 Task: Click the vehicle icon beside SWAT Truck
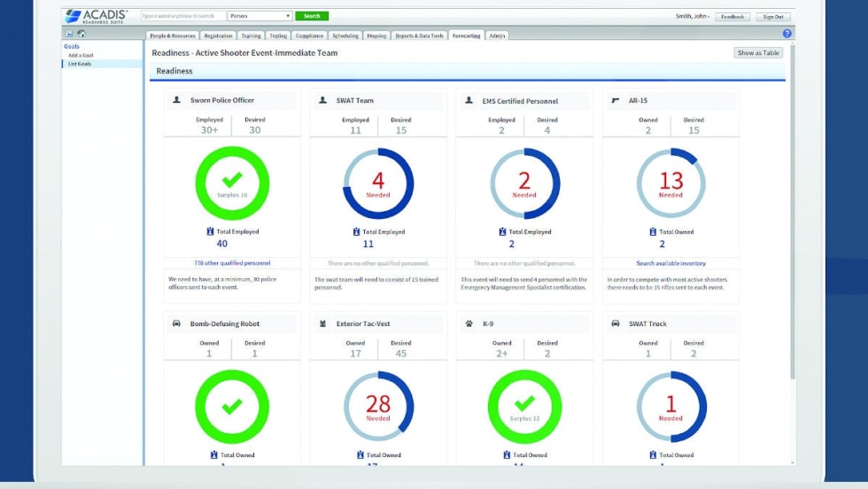(x=616, y=323)
